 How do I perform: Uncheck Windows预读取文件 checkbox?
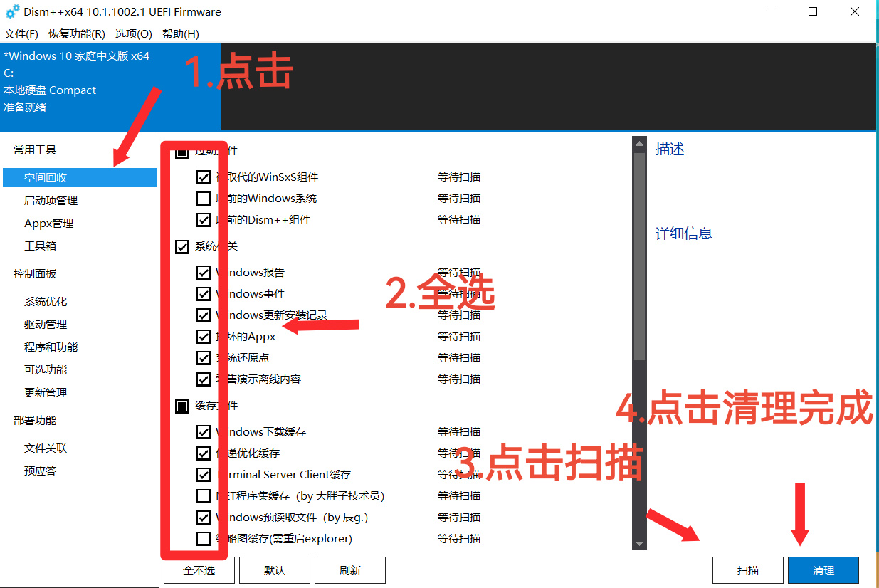(x=204, y=518)
